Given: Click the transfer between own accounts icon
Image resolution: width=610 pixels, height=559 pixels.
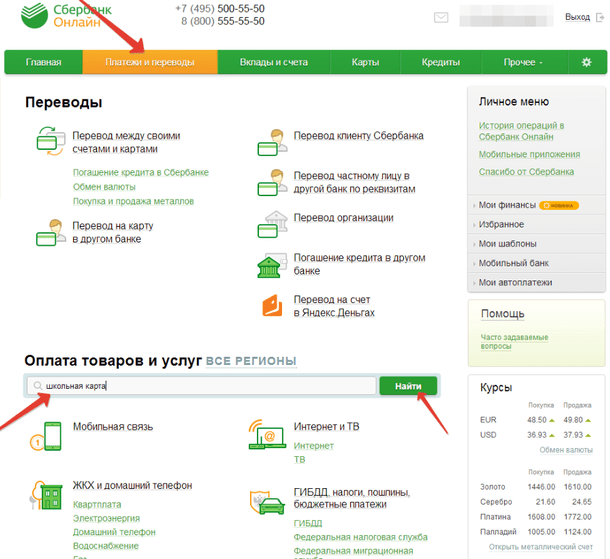Looking at the screenshot, I should pos(49,141).
